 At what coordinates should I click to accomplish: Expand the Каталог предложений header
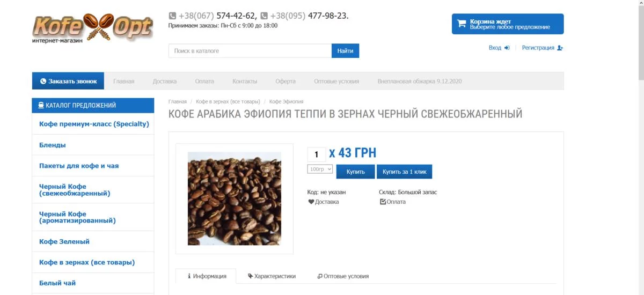pyautogui.click(x=93, y=106)
